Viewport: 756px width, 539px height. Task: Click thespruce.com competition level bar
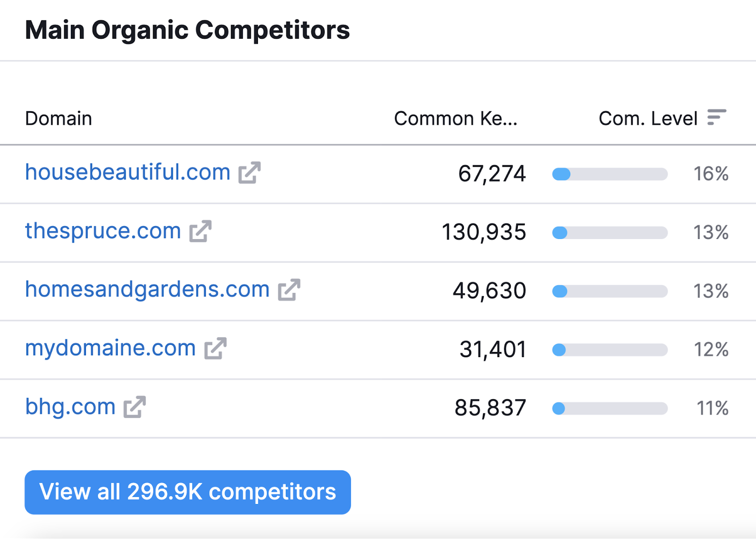[x=610, y=233]
